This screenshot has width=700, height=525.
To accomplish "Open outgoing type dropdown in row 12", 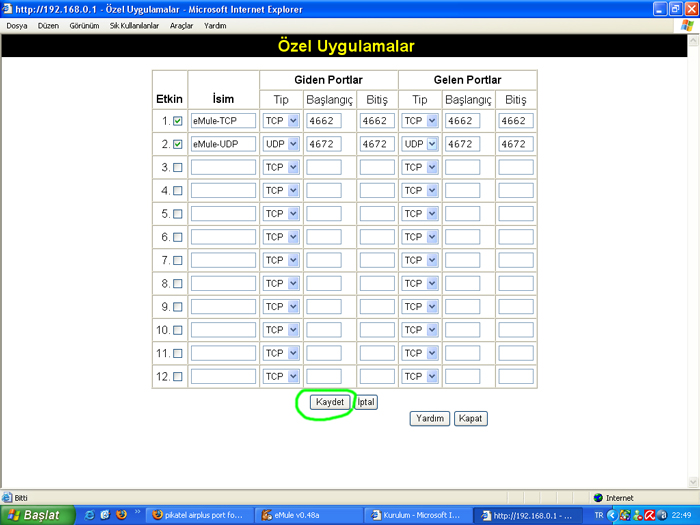I will point(281,376).
